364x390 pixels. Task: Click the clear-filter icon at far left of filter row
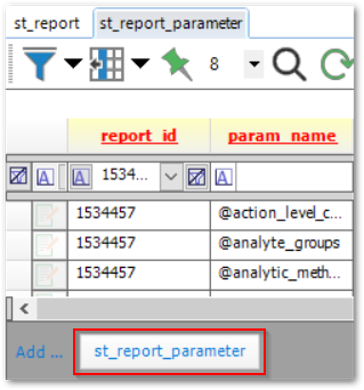tap(19, 177)
